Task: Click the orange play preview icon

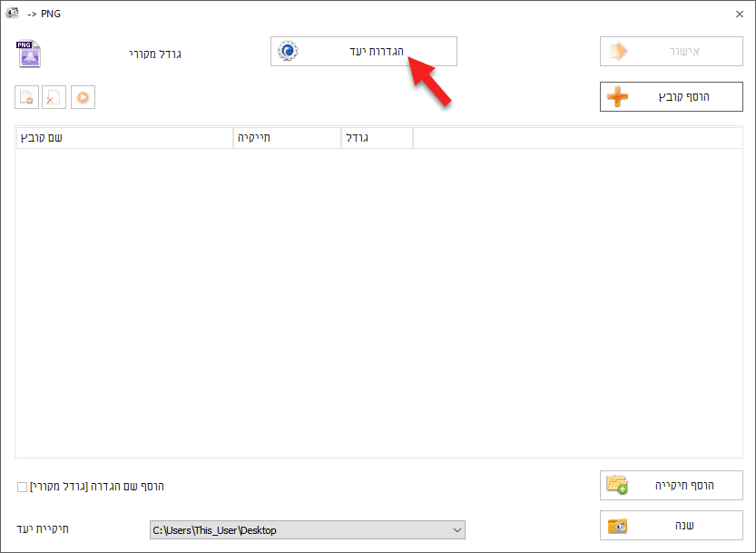Action: point(83,97)
